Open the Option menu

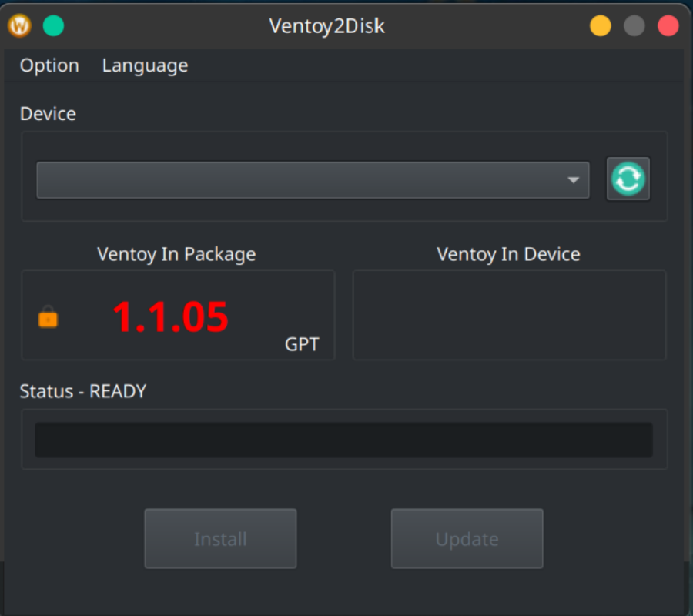49,65
